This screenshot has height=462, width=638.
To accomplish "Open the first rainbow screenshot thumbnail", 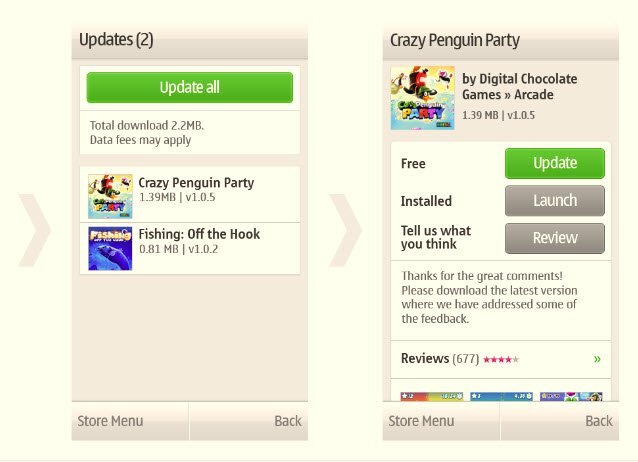I will [432, 396].
